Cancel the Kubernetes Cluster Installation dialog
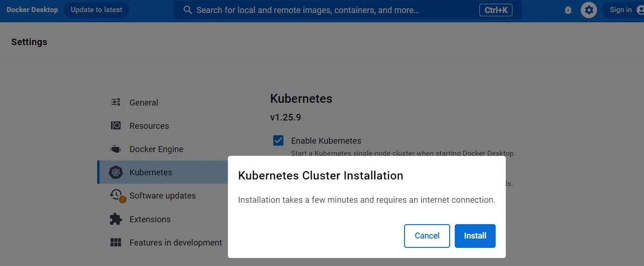 click(x=427, y=236)
